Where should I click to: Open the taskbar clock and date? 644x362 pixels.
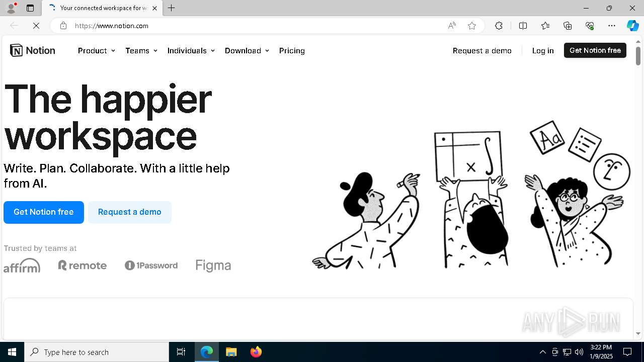point(601,352)
